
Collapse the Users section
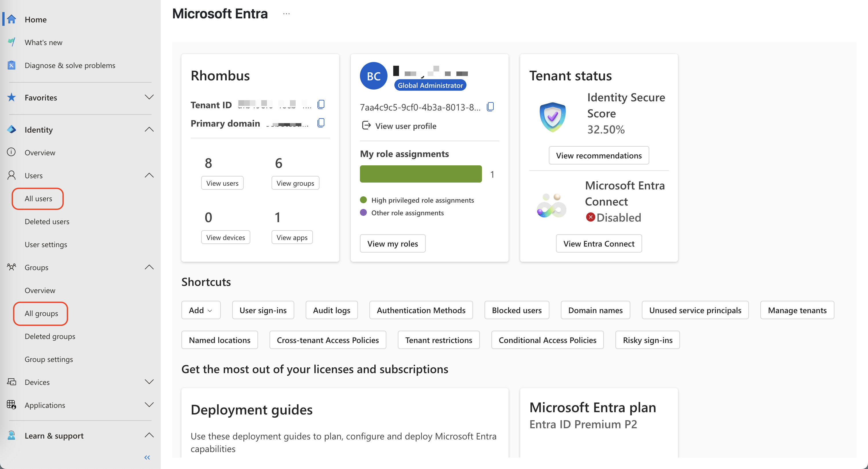pos(149,175)
